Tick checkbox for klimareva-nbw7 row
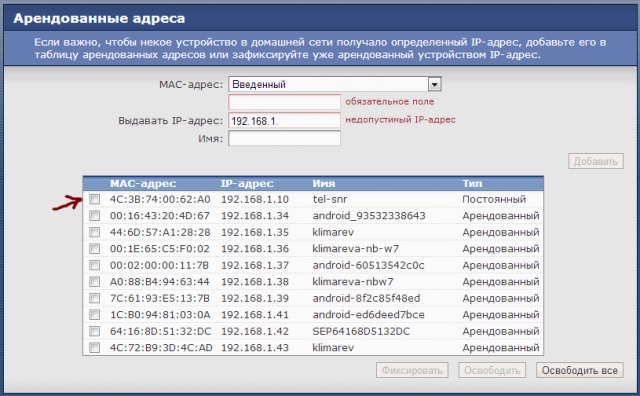The image size is (640, 396). tap(94, 282)
